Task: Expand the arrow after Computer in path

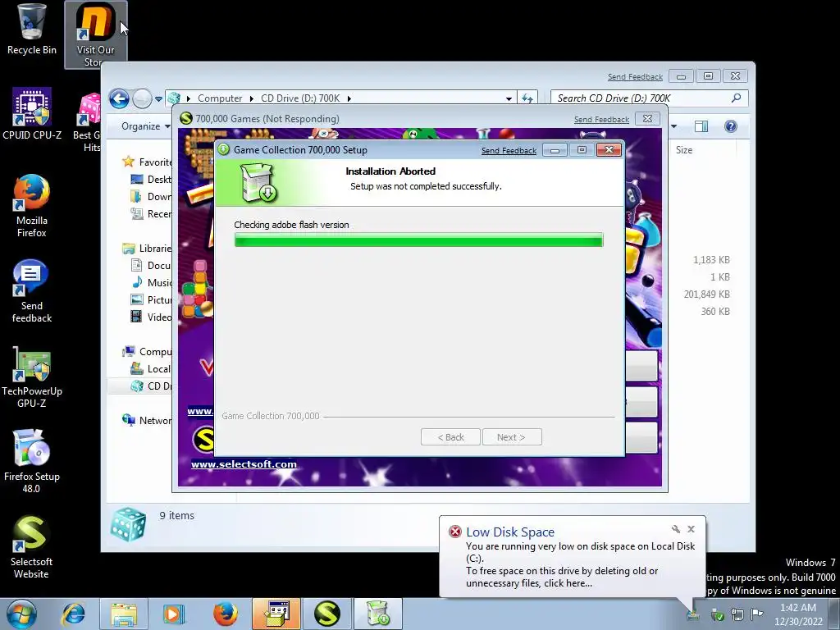Action: (x=251, y=98)
